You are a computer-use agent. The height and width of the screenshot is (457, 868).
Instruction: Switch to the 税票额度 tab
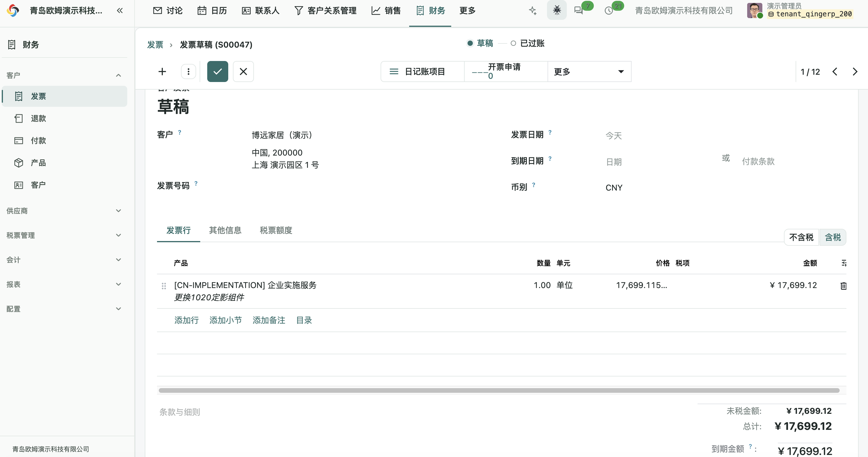[276, 230]
